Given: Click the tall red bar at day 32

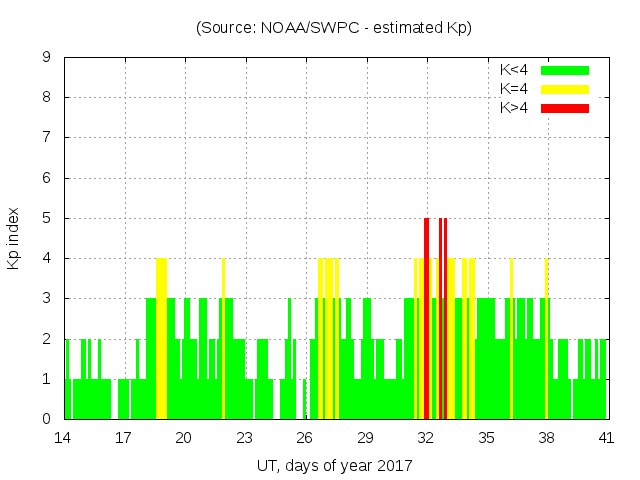Looking at the screenshot, I should pyautogui.click(x=426, y=318).
